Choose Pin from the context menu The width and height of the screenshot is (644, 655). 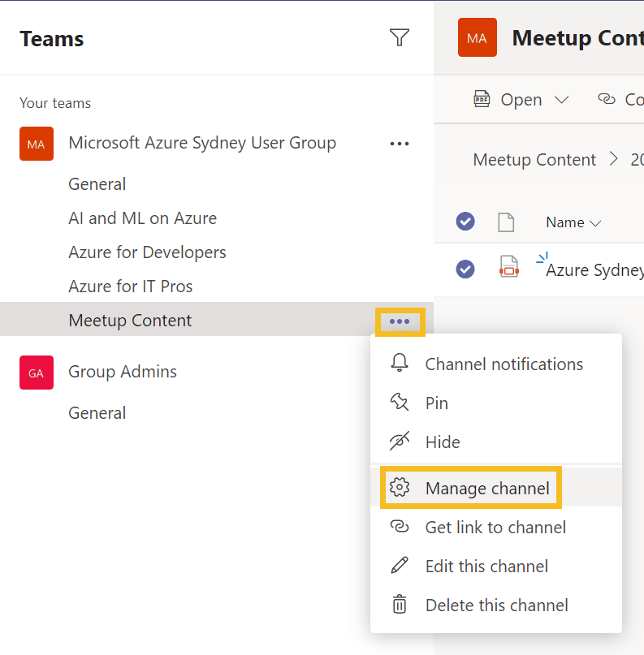coord(496,403)
